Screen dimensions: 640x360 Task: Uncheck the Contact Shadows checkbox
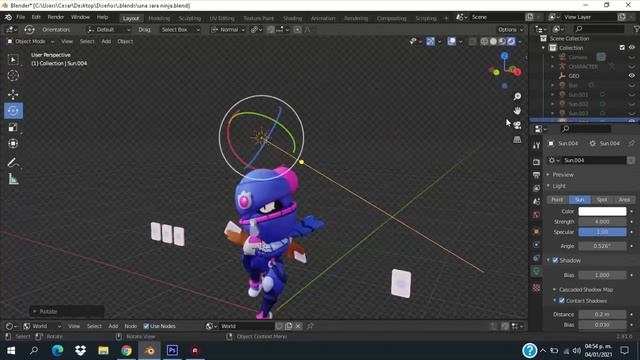click(x=562, y=300)
